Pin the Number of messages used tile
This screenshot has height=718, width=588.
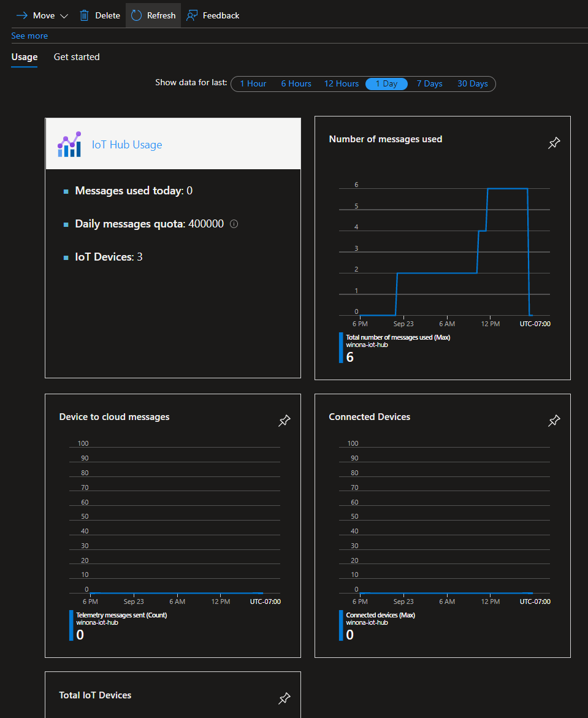(x=554, y=142)
